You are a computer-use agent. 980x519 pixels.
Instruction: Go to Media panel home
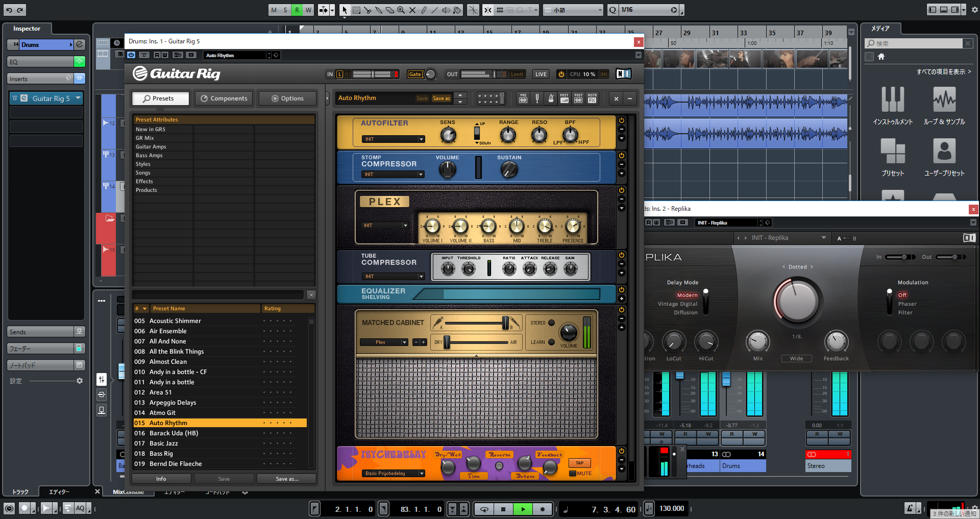[x=881, y=57]
